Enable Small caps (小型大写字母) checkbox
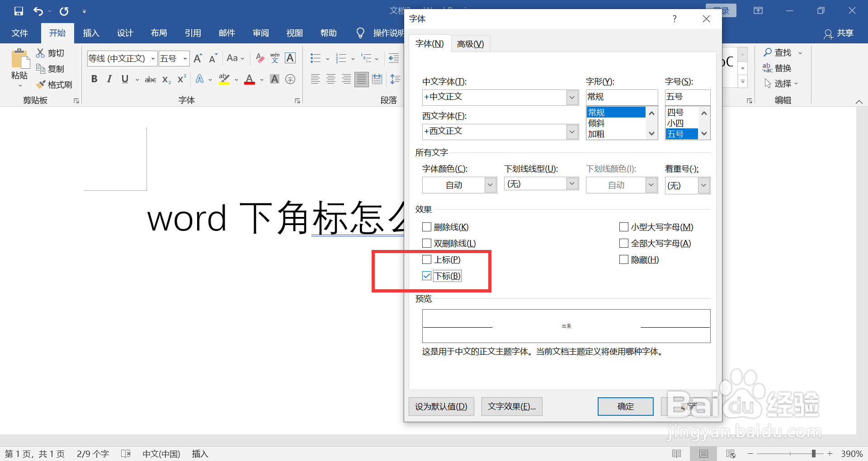 [x=624, y=227]
